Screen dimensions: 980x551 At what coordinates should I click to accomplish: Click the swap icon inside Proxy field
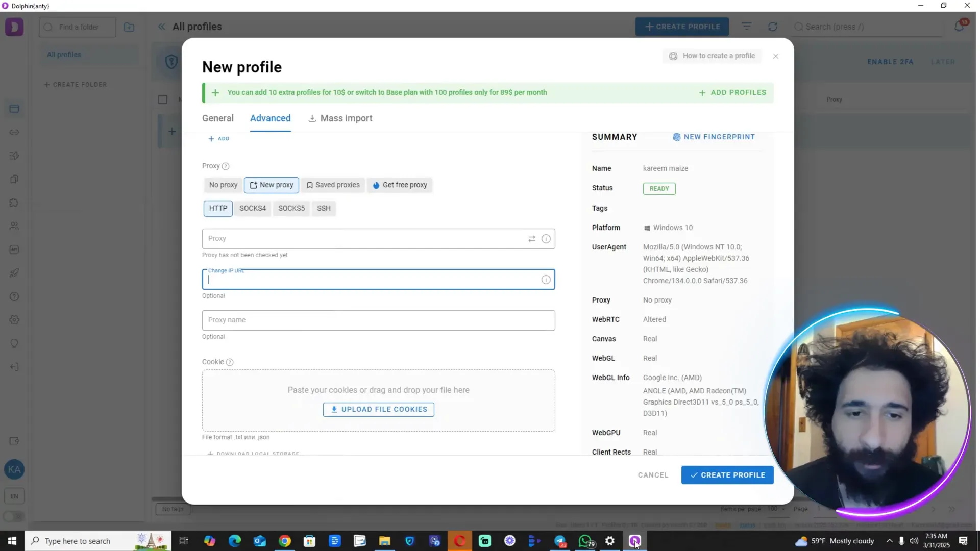[x=532, y=239]
